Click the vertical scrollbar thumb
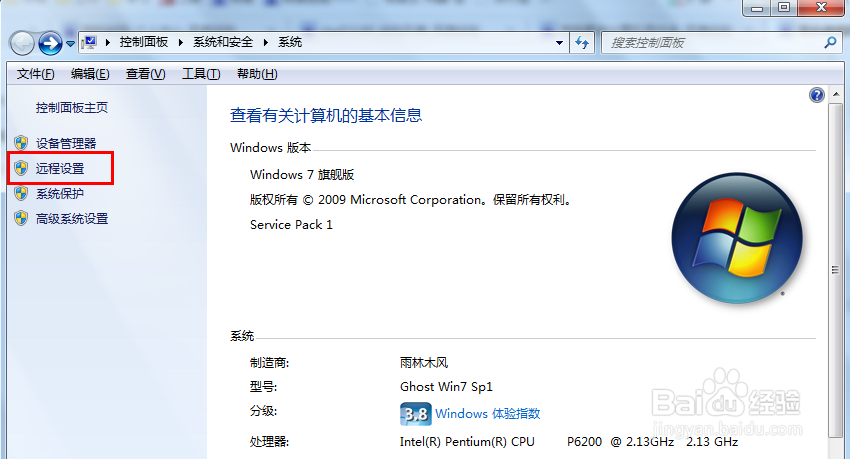This screenshot has height=459, width=850. pyautogui.click(x=835, y=270)
